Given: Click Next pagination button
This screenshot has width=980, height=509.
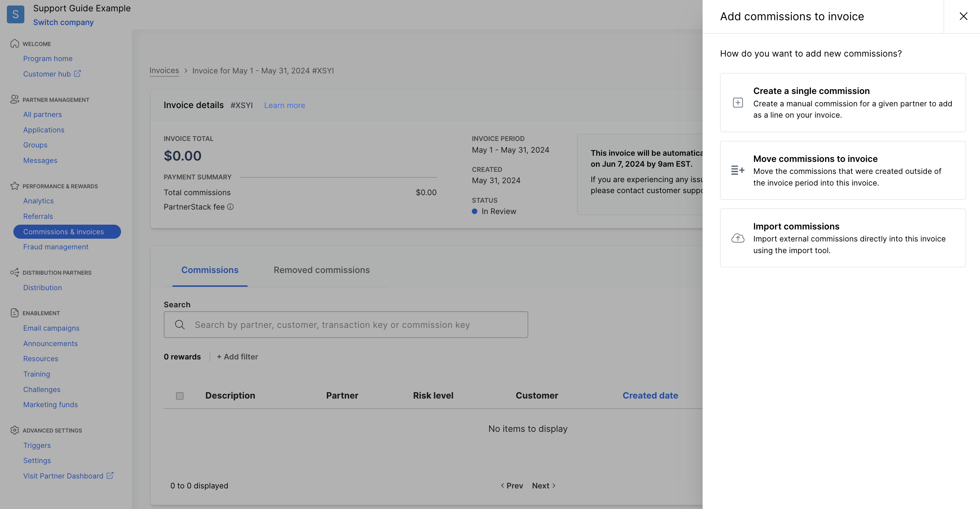Looking at the screenshot, I should click(x=543, y=486).
